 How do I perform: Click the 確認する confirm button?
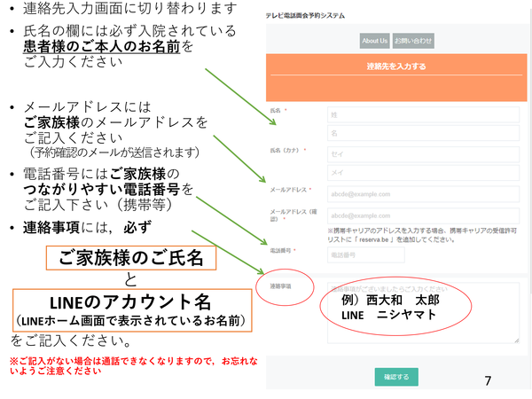[x=396, y=377]
